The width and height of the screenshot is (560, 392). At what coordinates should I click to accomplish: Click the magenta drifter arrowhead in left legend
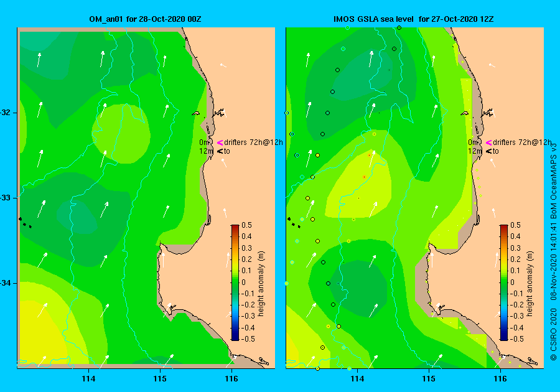[x=220, y=143]
